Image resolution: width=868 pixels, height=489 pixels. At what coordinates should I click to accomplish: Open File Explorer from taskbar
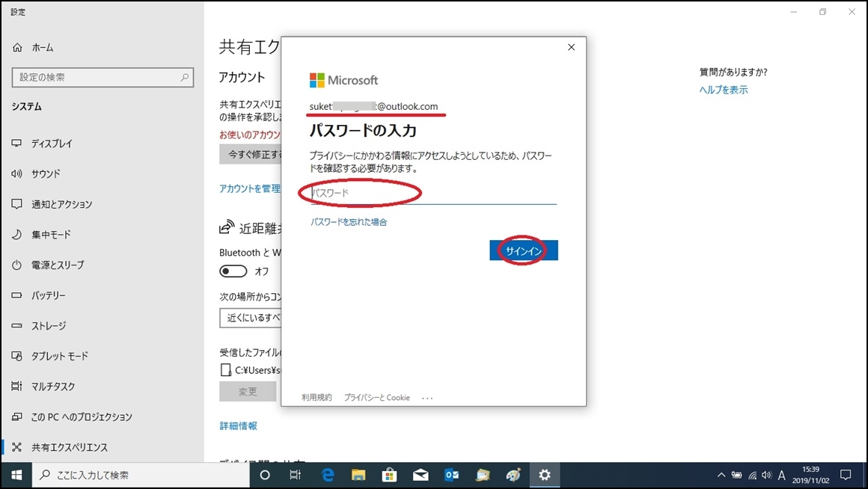click(x=358, y=476)
